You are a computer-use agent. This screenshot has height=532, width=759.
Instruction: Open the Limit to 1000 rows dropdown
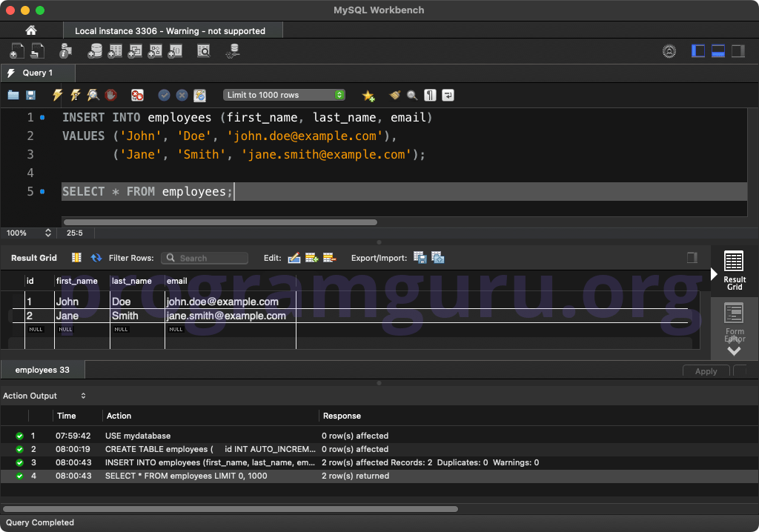coord(284,95)
